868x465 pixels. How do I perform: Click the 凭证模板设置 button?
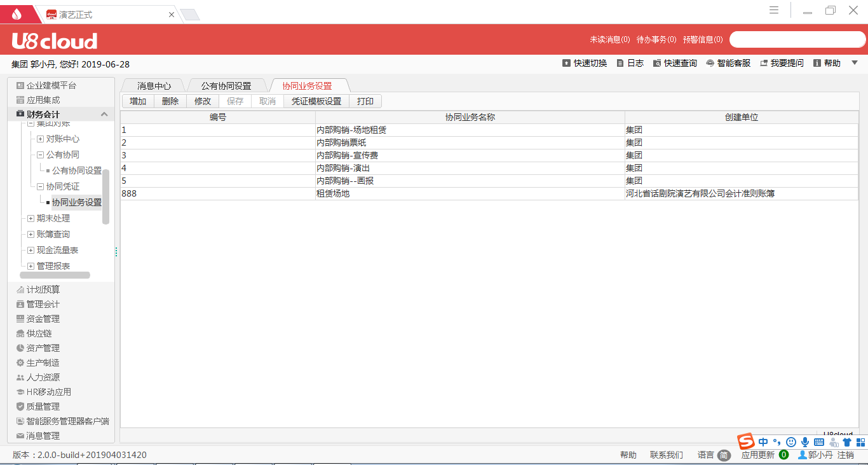click(x=316, y=101)
